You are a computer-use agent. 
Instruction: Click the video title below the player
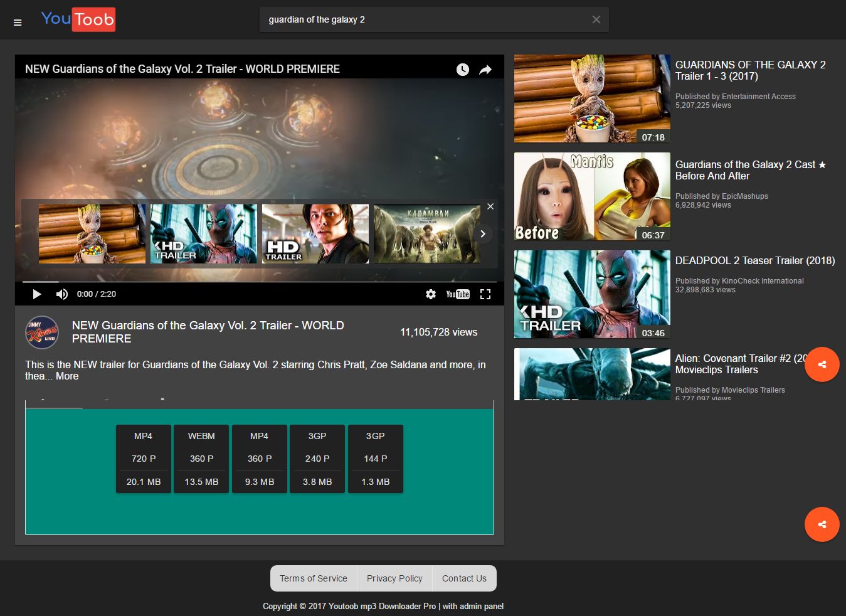pos(208,332)
